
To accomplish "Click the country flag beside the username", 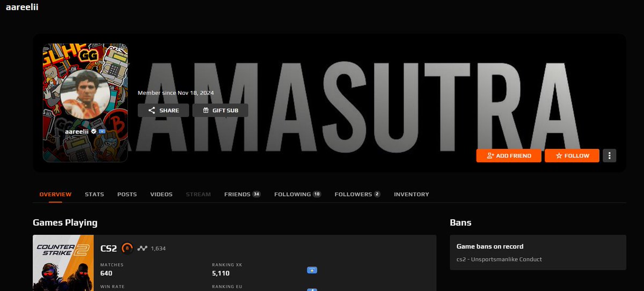I will click(x=101, y=131).
